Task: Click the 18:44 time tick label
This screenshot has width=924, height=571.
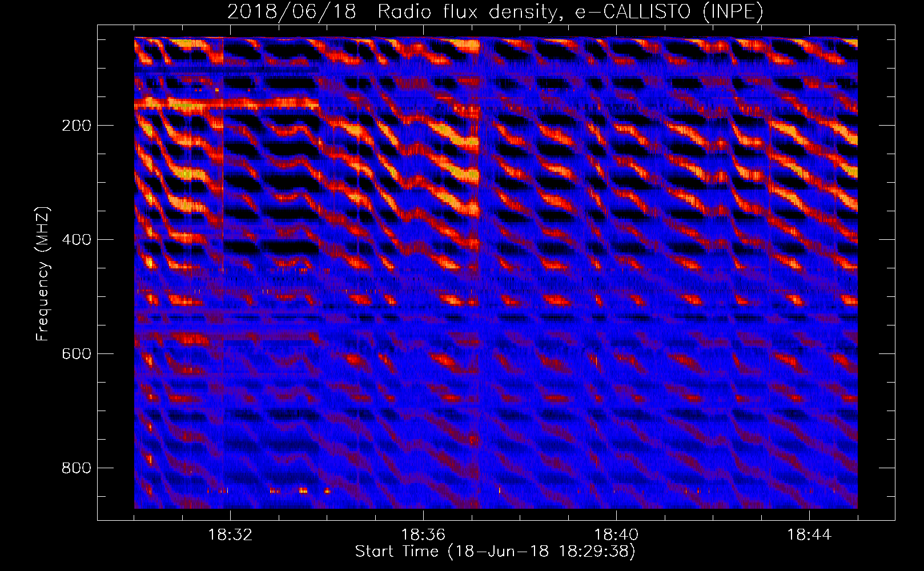Action: [x=809, y=535]
